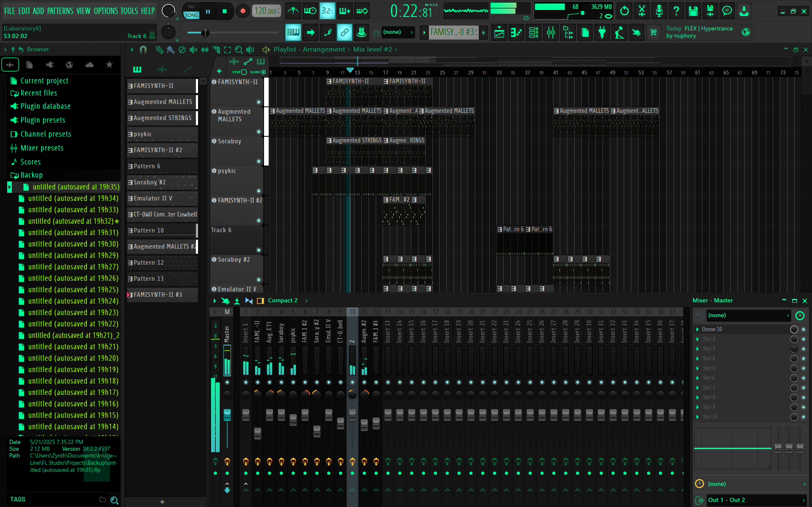Select the playlist Mute tool
812x507 pixels.
pyautogui.click(x=193, y=49)
